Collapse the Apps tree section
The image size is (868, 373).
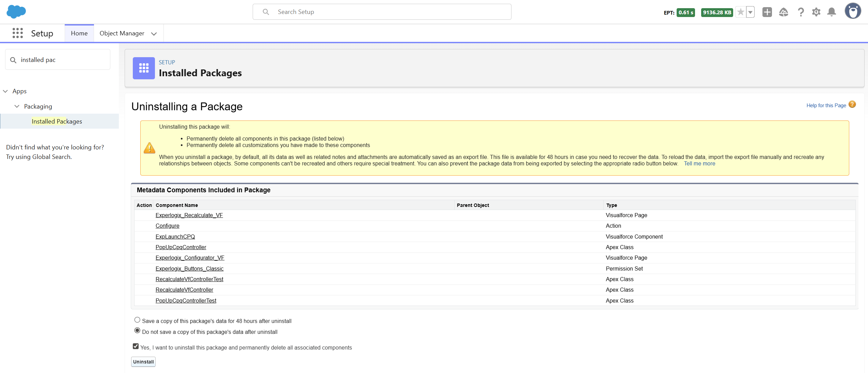[x=5, y=91]
